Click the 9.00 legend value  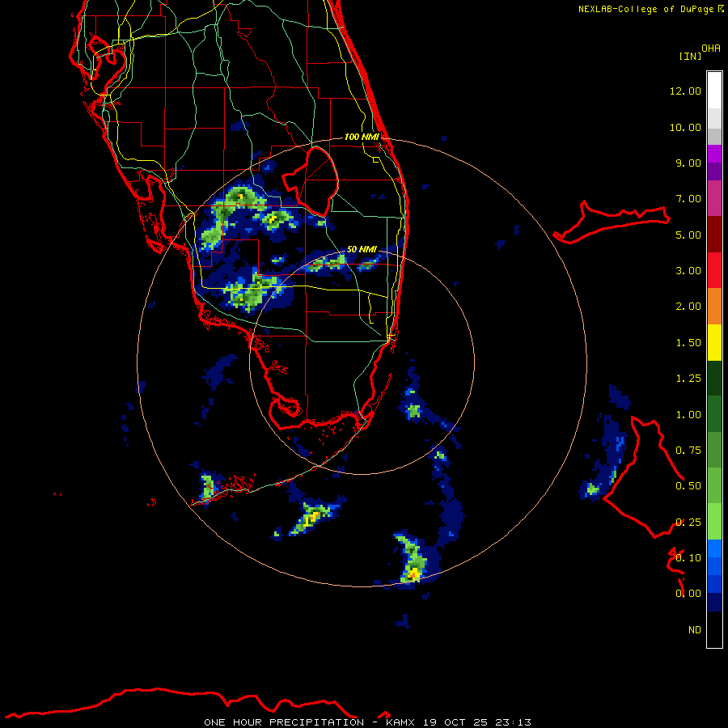click(x=688, y=163)
